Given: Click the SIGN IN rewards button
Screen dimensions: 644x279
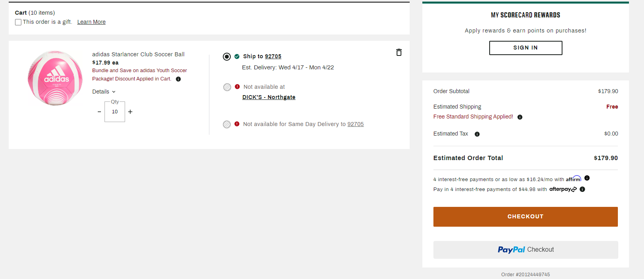Looking at the screenshot, I should [x=526, y=48].
